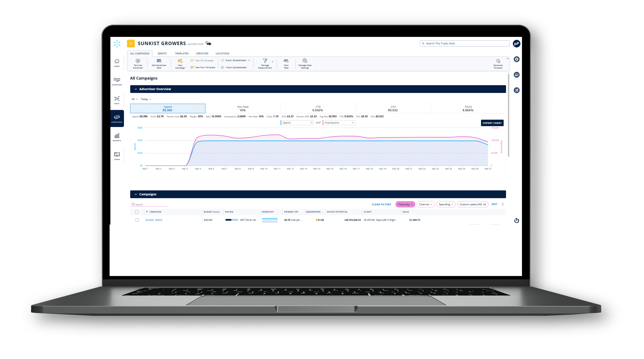Click the switch advertiser arrows icon
The image size is (644, 359).
(x=208, y=44)
